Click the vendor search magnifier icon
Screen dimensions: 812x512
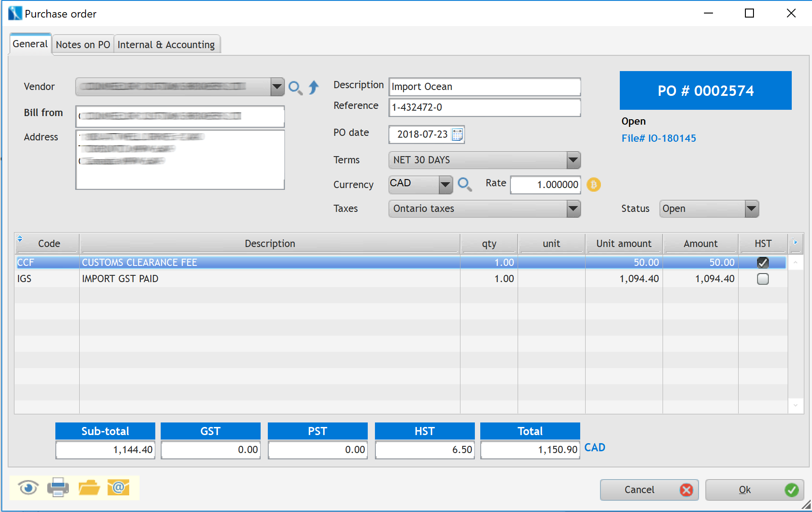pos(295,87)
